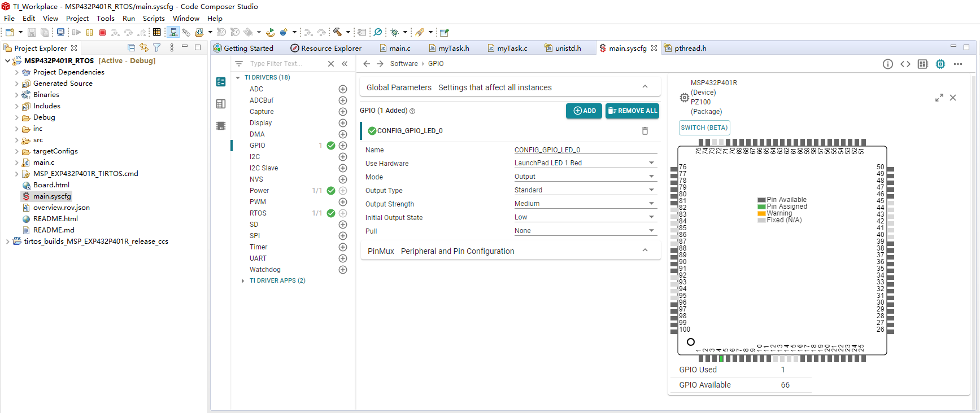Click the Name field CONFIG_GPIO_LED_0
This screenshot has height=413, width=980.
pos(585,150)
